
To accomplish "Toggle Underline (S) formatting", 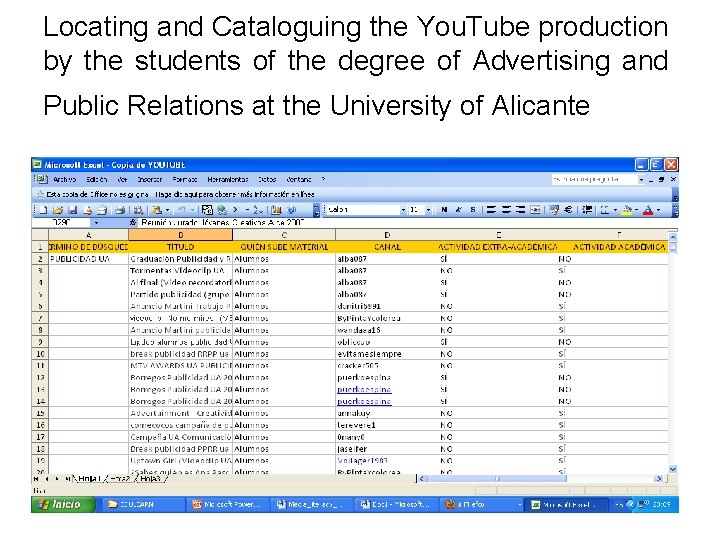I will tap(472, 210).
